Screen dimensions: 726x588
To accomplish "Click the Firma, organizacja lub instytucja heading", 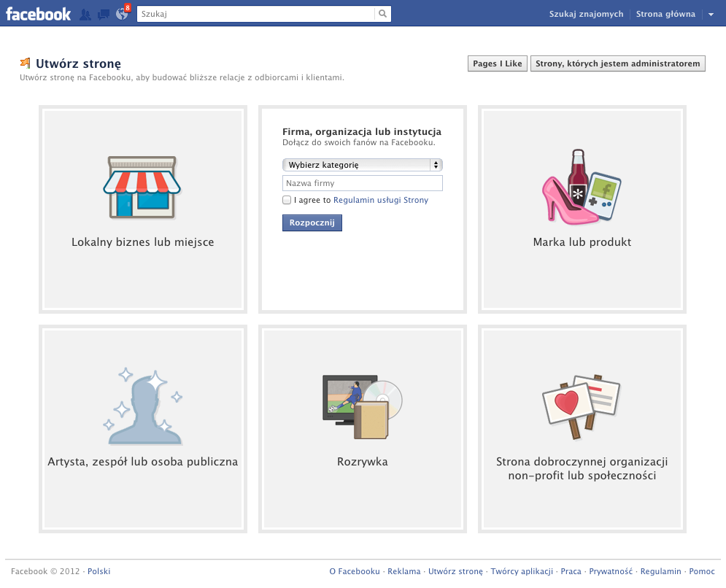I will 362,132.
